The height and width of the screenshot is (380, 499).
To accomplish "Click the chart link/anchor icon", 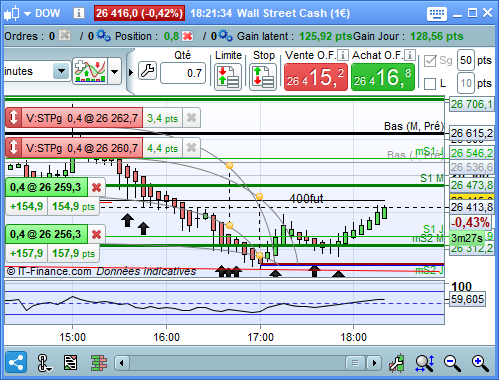I will click(43, 362).
